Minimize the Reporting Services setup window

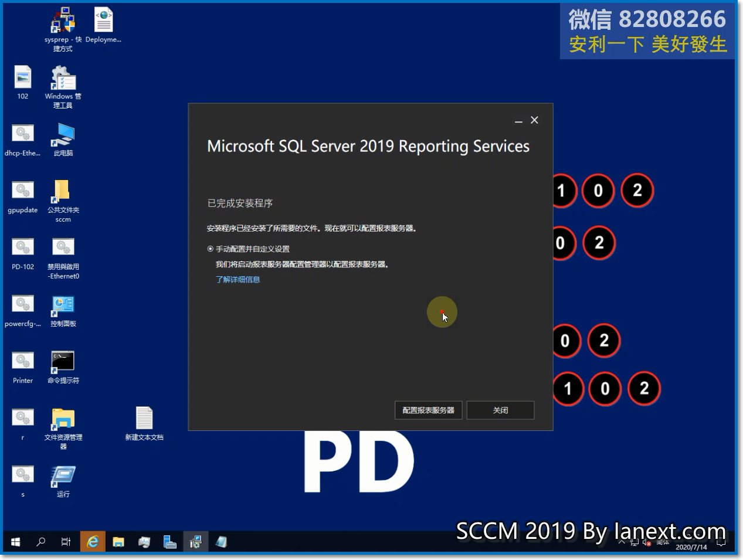pos(518,120)
